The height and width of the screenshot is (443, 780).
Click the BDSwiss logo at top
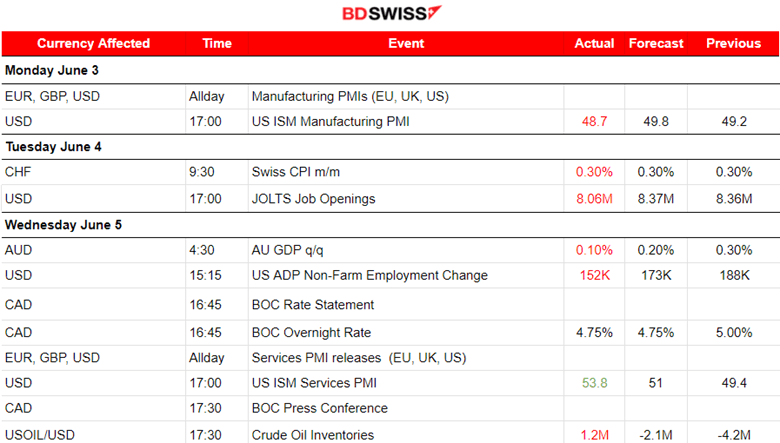(391, 14)
